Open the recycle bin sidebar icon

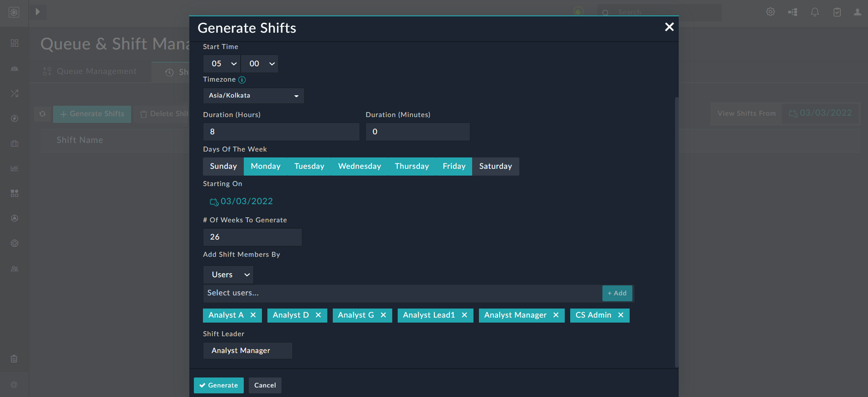coord(14,359)
